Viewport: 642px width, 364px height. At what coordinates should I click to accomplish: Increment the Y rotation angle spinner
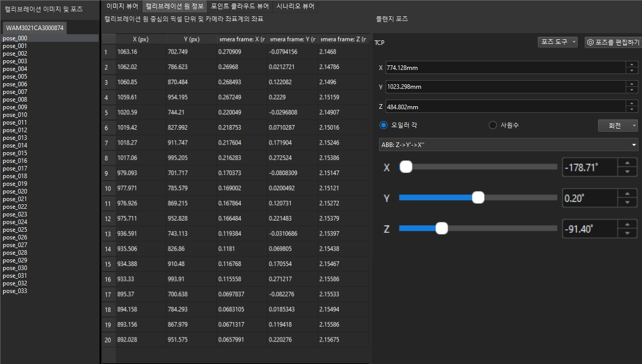coord(627,193)
